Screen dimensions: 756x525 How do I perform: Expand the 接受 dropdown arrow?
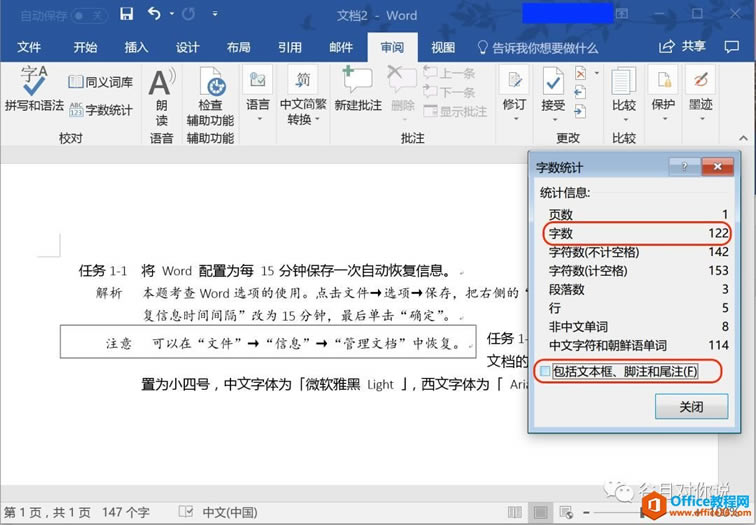(x=554, y=119)
